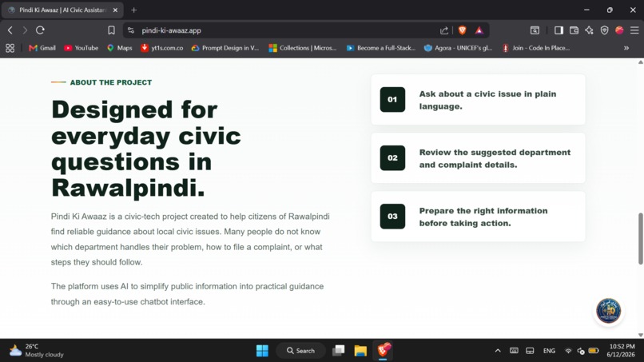Open the Windows Start menu
This screenshot has height=362, width=644.
click(262, 351)
